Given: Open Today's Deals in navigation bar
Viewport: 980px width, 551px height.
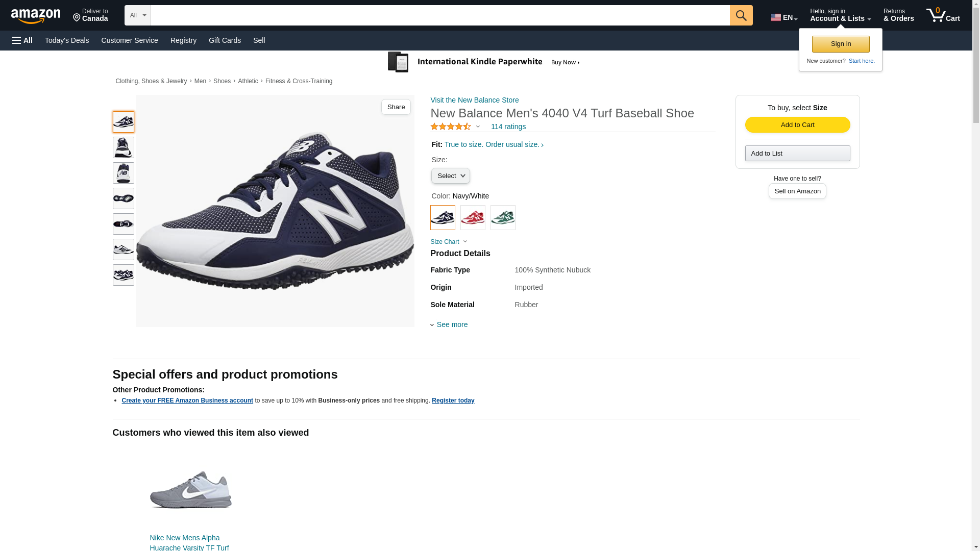Looking at the screenshot, I should (x=67, y=40).
